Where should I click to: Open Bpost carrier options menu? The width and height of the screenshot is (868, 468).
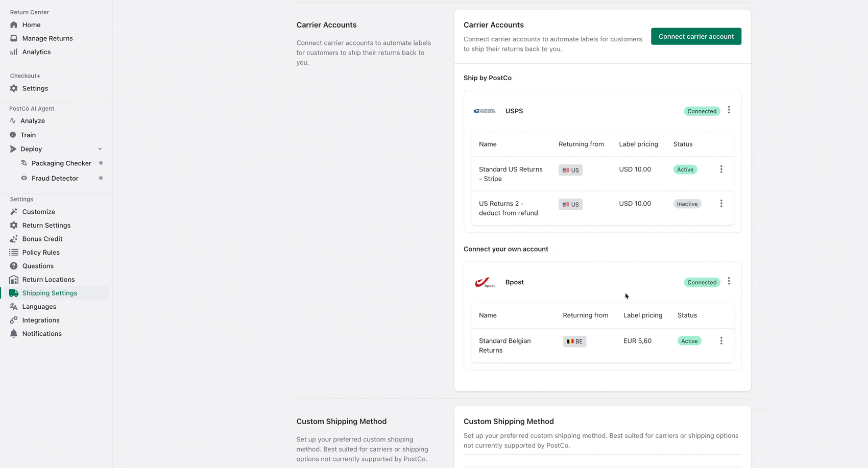pos(729,281)
